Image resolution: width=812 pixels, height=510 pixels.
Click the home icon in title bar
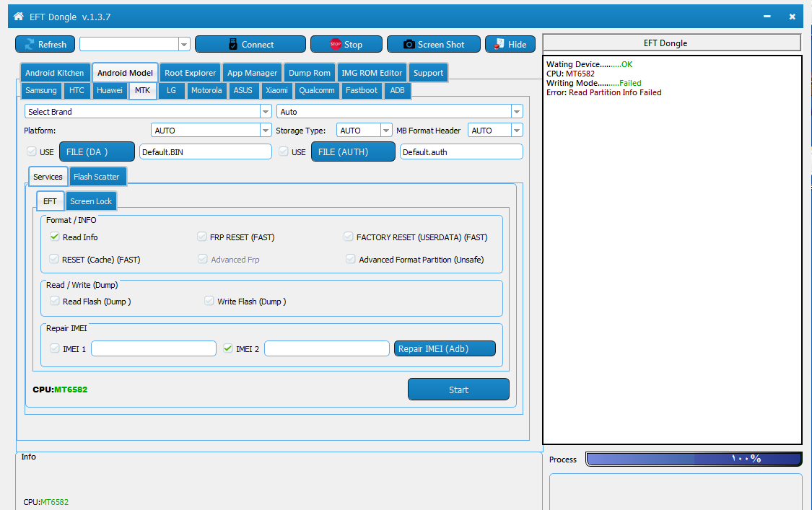click(19, 16)
